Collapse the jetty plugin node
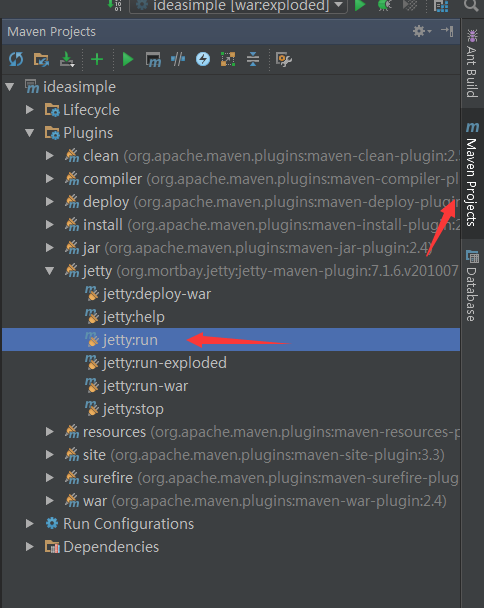484x608 pixels. tap(50, 271)
